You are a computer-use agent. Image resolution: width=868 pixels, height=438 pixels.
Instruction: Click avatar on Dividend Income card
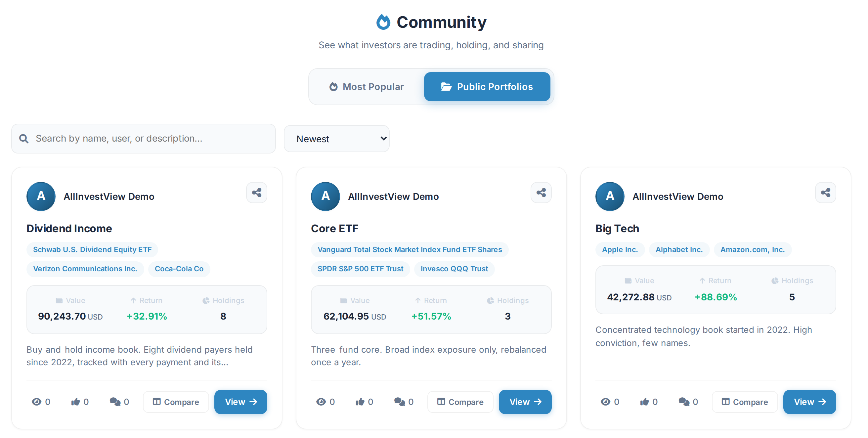point(41,197)
